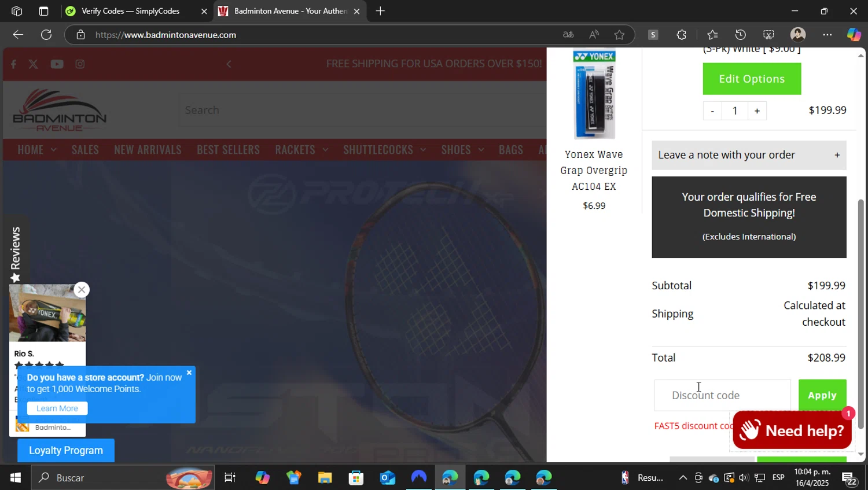This screenshot has width=868, height=490.
Task: Apply the discount code
Action: [x=822, y=395]
